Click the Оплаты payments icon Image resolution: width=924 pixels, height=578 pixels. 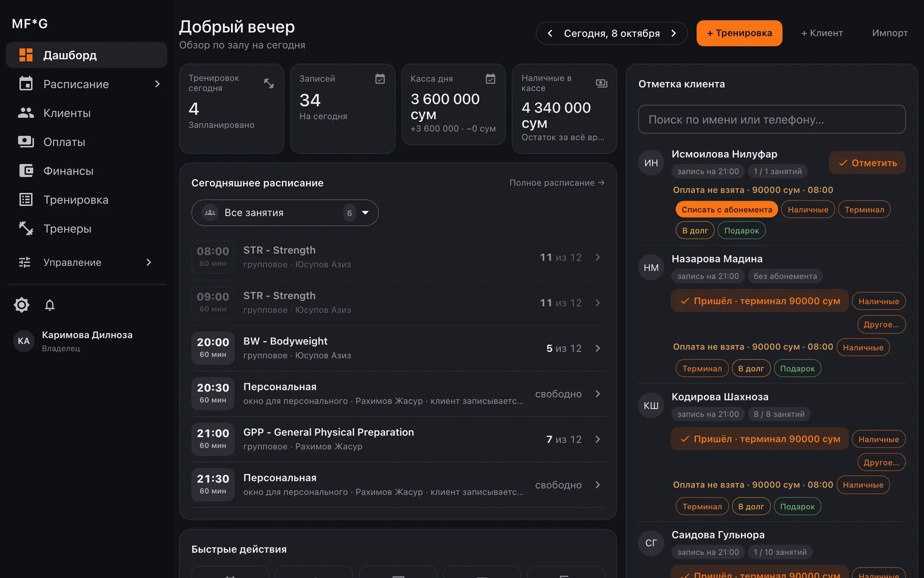pyautogui.click(x=26, y=142)
